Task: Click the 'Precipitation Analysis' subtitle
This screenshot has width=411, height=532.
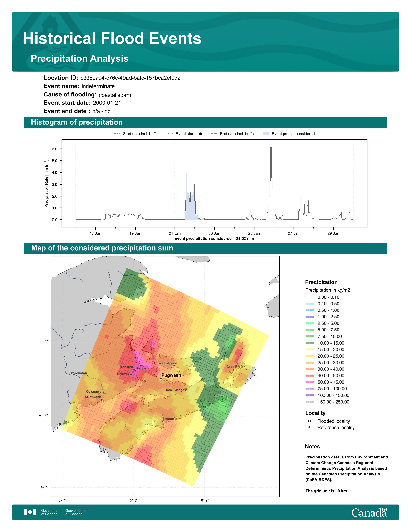Action: 80,59
